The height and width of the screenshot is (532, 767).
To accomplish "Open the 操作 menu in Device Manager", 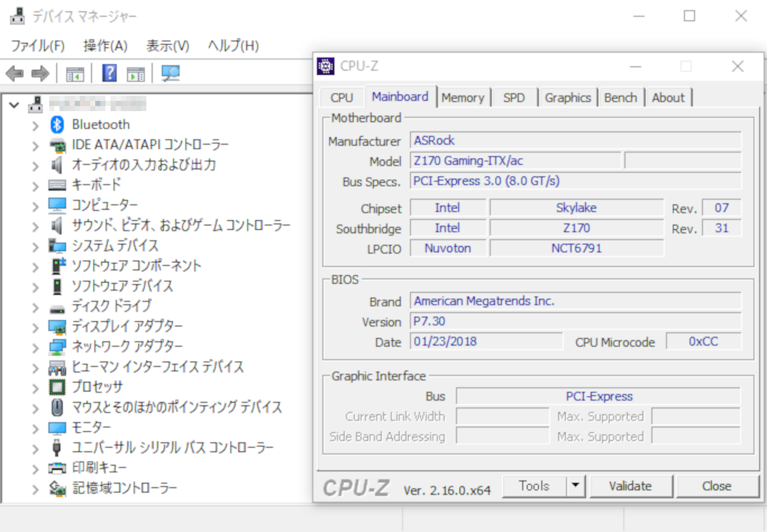I will (x=105, y=45).
